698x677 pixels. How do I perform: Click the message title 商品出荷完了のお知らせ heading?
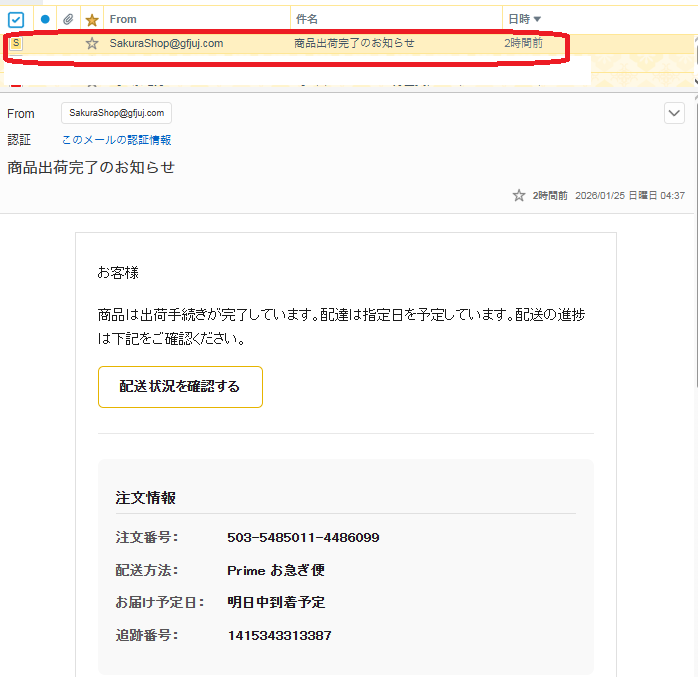tap(91, 167)
